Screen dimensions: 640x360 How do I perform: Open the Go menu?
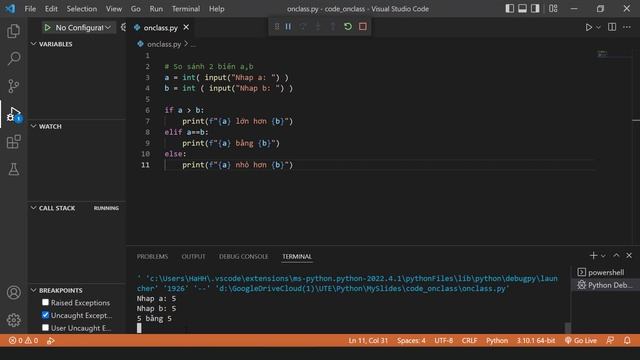[x=136, y=9]
